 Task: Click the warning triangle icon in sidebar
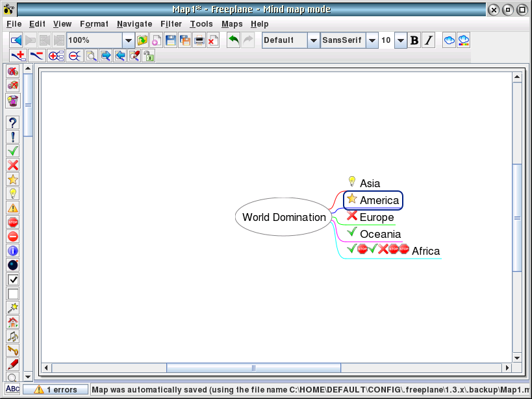coord(13,208)
